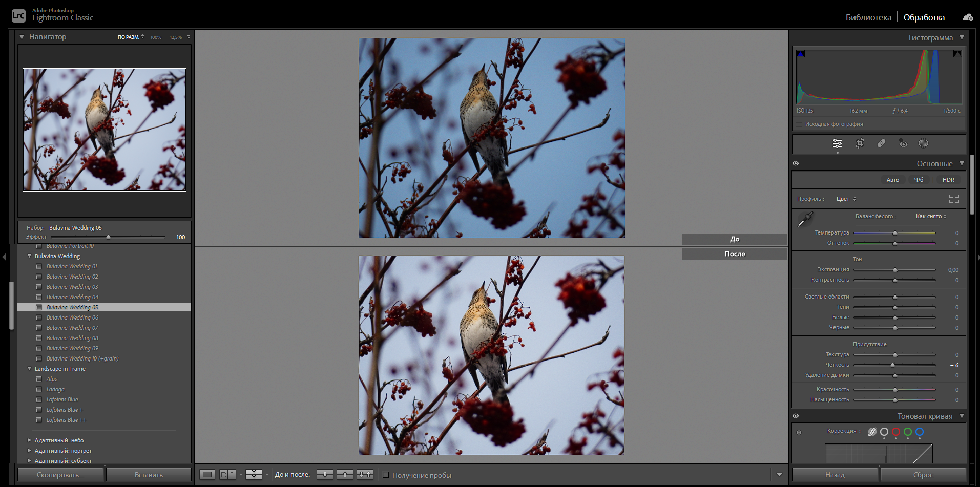Click the Navigator preview thumbnail
Image resolution: width=980 pixels, height=487 pixels.
coord(105,130)
